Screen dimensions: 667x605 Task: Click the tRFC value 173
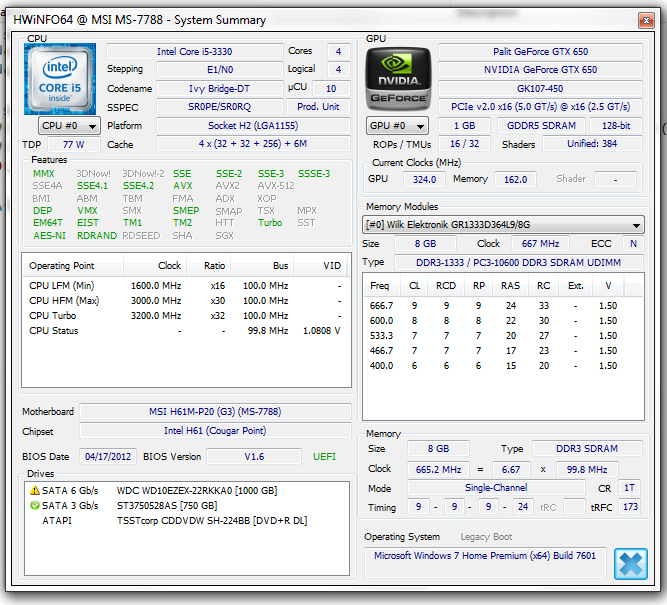point(630,507)
